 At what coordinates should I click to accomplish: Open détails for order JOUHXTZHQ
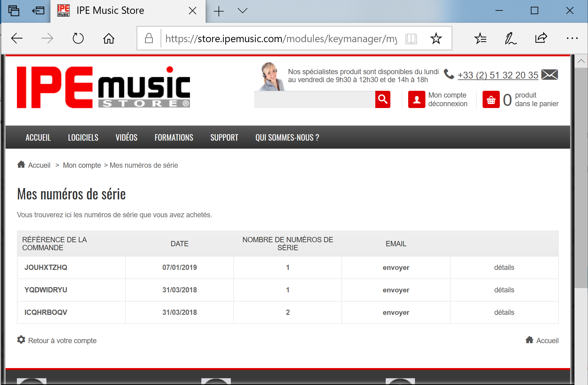pyautogui.click(x=504, y=267)
